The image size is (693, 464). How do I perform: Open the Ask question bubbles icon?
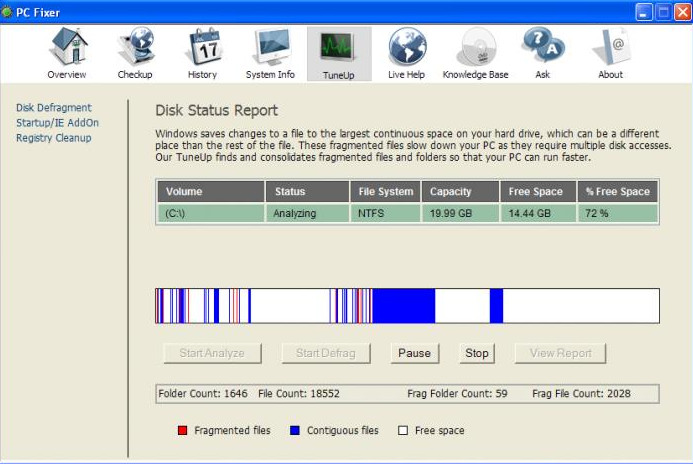(x=542, y=45)
